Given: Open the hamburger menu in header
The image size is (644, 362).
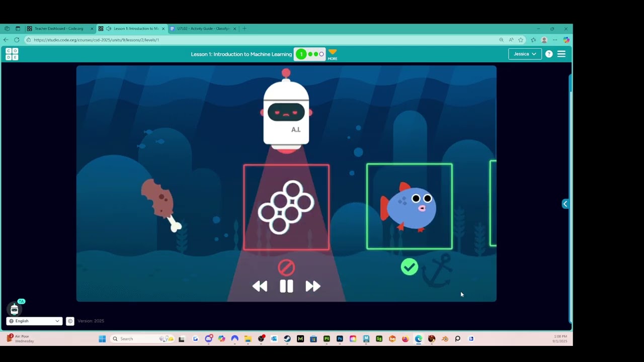Looking at the screenshot, I should (x=561, y=54).
